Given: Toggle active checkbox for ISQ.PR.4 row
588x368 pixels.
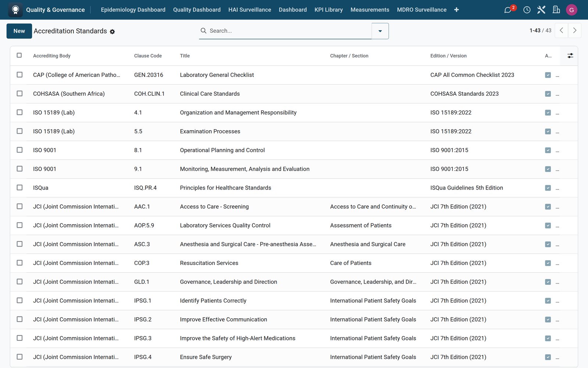Looking at the screenshot, I should (x=548, y=188).
